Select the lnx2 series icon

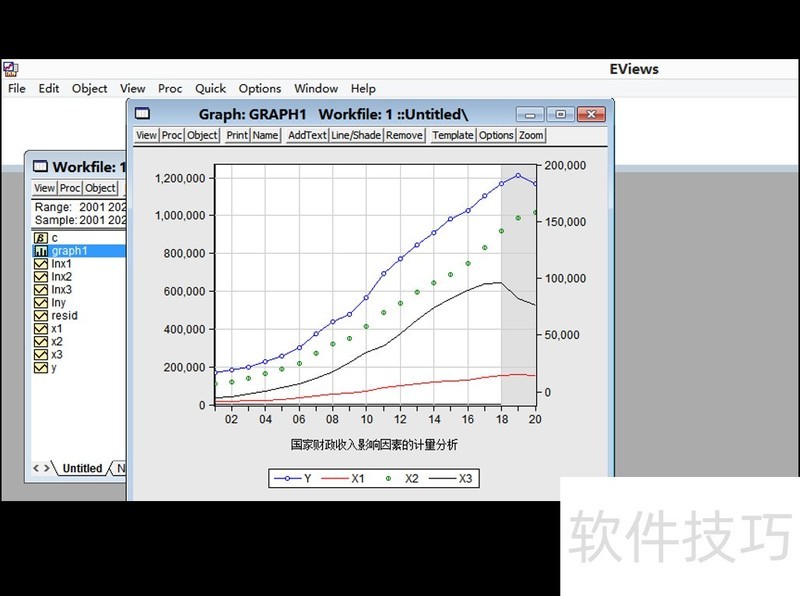pyautogui.click(x=41, y=277)
